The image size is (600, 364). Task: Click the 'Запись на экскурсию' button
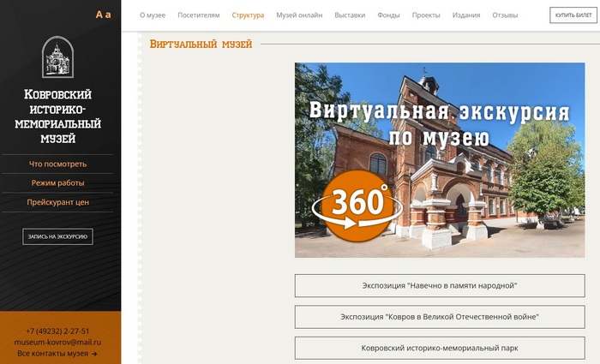pyautogui.click(x=57, y=236)
